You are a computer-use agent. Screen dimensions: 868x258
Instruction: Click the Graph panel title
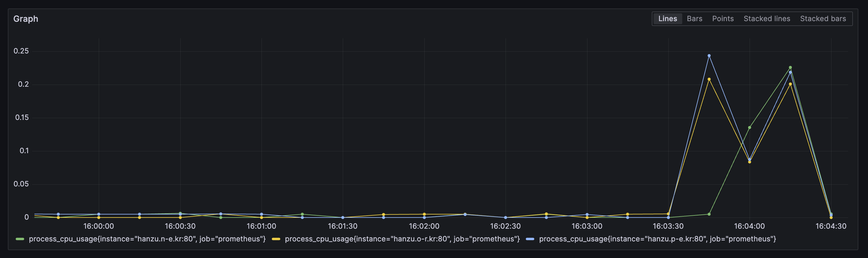pos(26,19)
